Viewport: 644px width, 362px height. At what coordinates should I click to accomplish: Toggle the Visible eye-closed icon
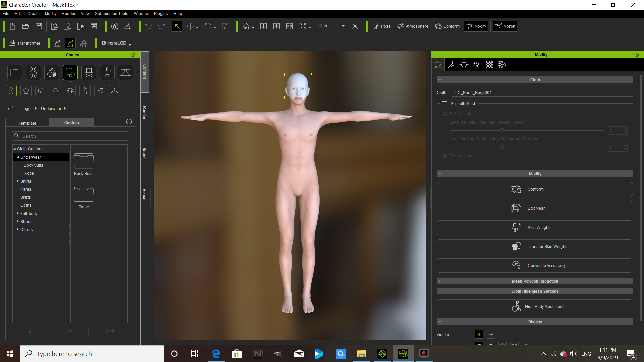[x=491, y=334]
